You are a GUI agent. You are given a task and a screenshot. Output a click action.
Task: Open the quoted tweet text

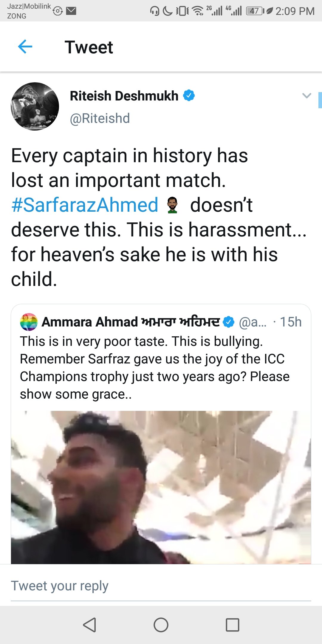point(154,368)
